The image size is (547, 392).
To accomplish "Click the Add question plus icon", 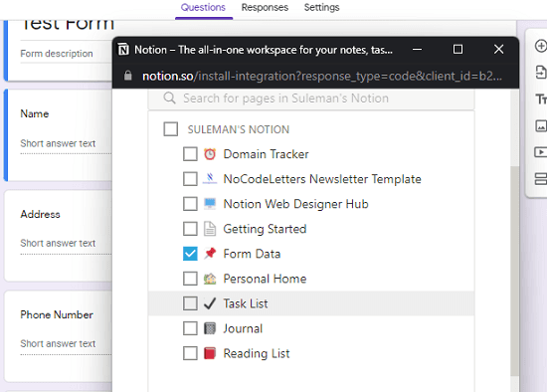I will (x=541, y=46).
